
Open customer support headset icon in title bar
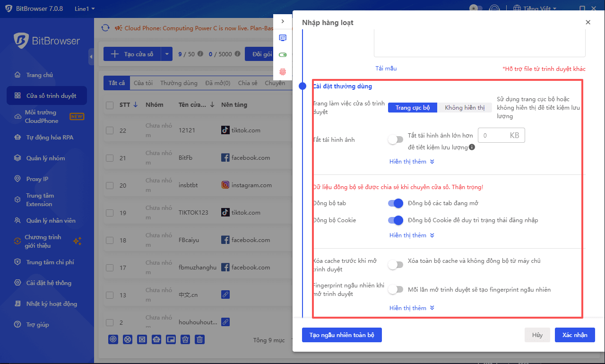click(x=494, y=9)
